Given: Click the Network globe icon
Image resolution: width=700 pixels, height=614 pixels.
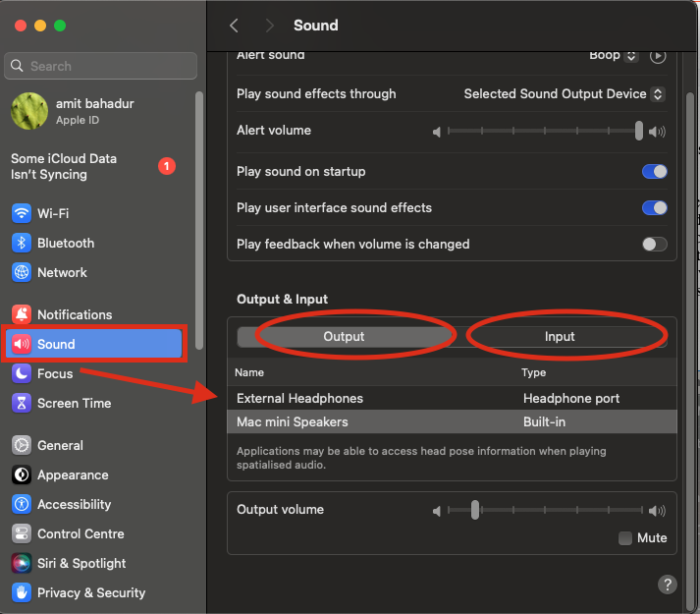Looking at the screenshot, I should click(x=22, y=272).
